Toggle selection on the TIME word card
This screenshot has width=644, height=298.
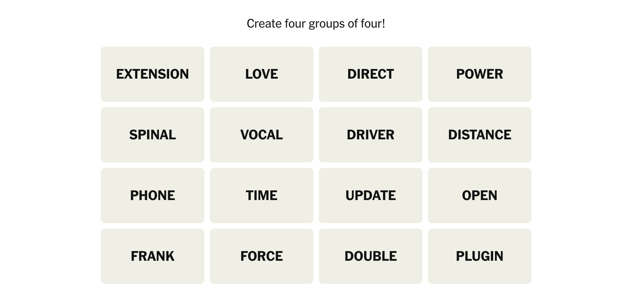[x=262, y=196]
